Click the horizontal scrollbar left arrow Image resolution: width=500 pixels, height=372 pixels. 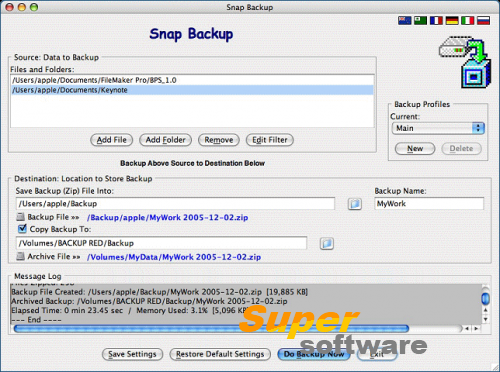467,329
